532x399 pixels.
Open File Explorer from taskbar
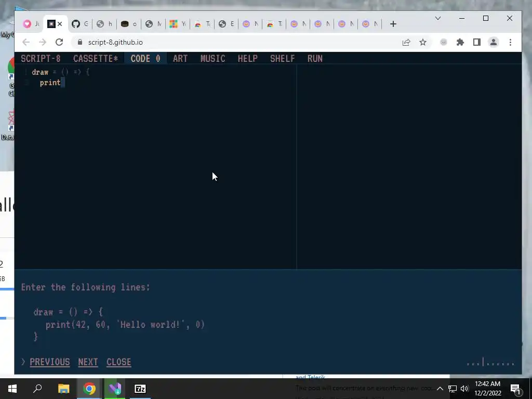(x=63, y=389)
